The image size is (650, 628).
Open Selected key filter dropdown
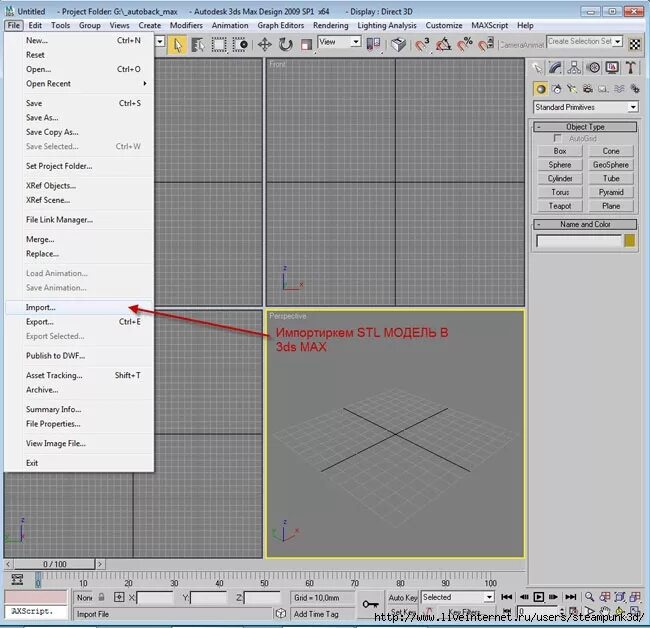pos(457,597)
